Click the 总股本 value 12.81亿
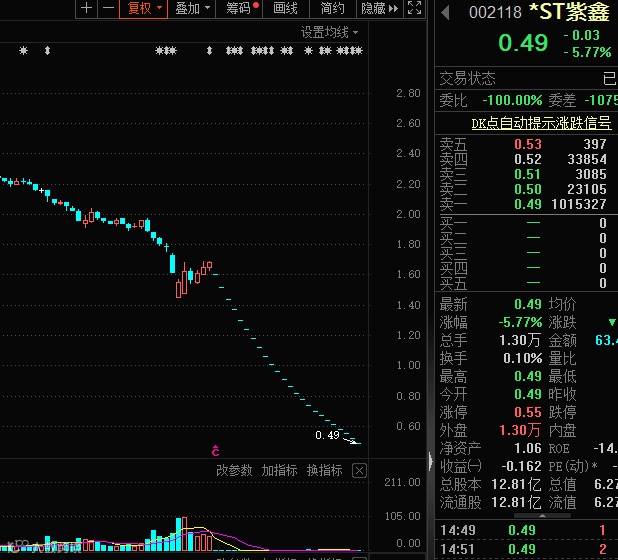Viewport: 618px width, 560px height. click(516, 484)
